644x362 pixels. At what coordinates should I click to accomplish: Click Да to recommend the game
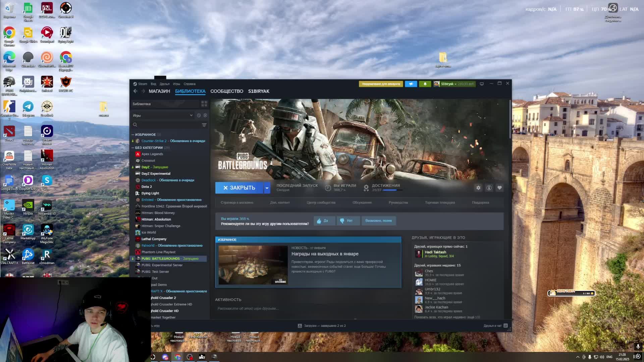click(x=324, y=221)
